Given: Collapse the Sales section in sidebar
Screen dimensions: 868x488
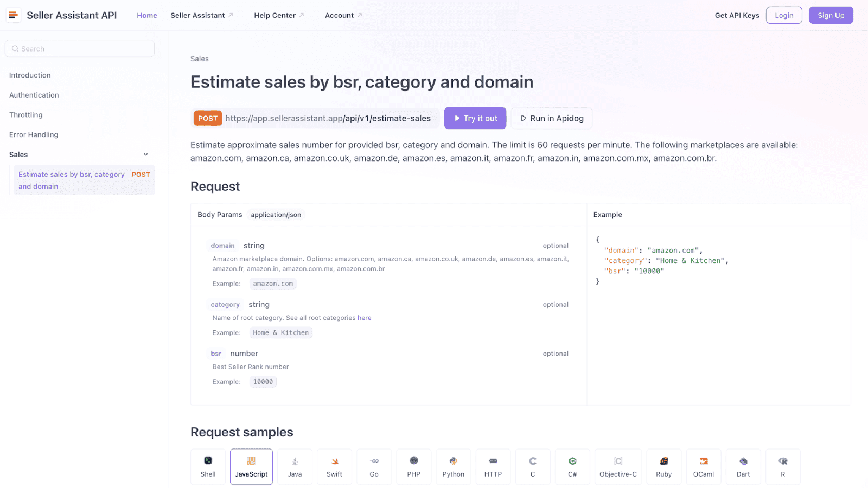Looking at the screenshot, I should coord(145,154).
